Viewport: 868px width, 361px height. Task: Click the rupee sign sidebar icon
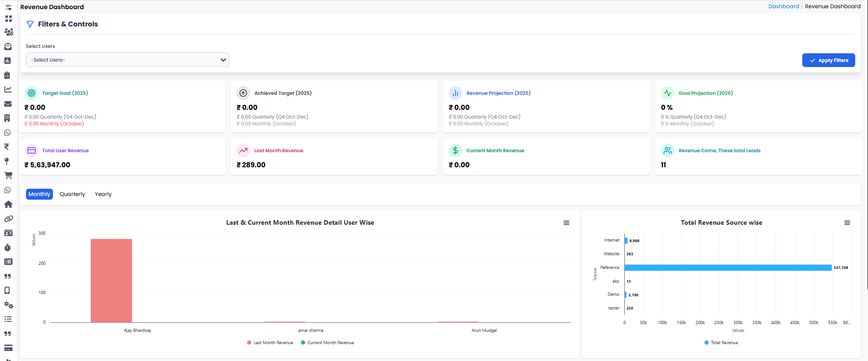[x=7, y=147]
